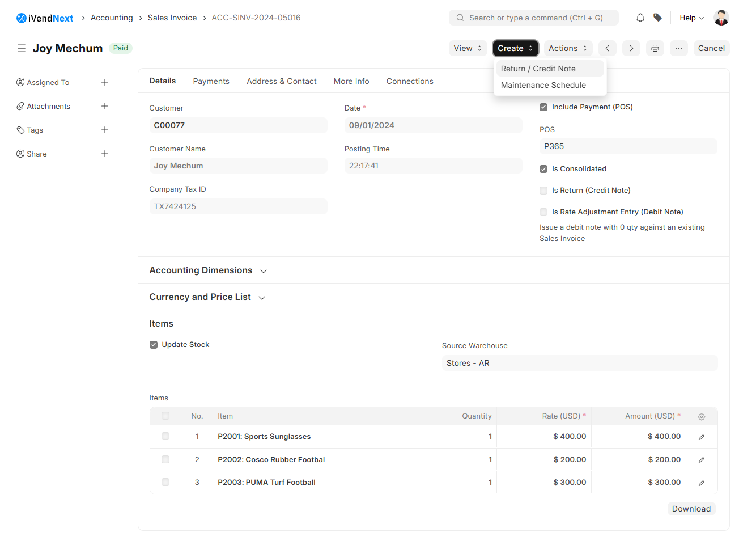Print this sales invoice
This screenshot has height=541, width=756.
pyautogui.click(x=655, y=48)
